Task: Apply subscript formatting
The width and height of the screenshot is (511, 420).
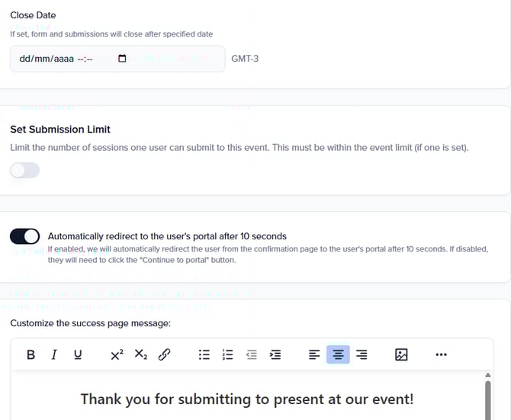Action: 140,354
